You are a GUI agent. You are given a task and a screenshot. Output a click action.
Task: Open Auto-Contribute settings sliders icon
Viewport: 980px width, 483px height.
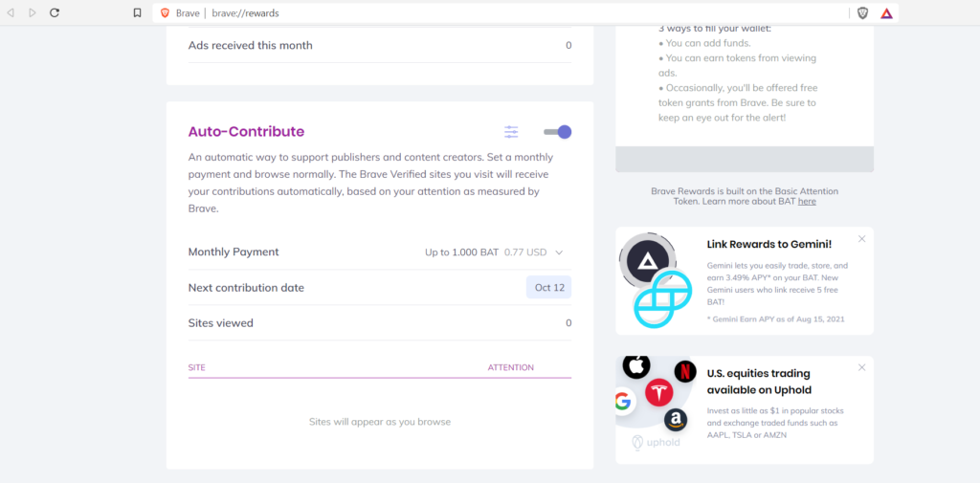tap(511, 132)
